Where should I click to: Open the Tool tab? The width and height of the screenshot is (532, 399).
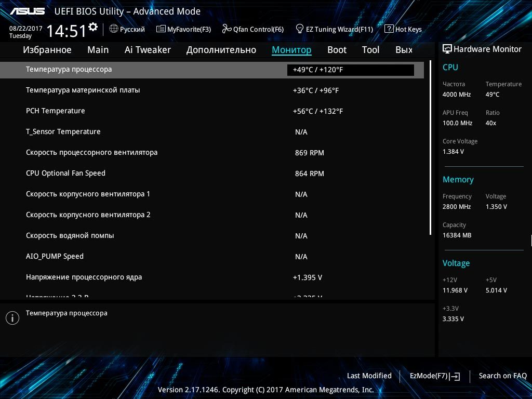click(x=370, y=50)
